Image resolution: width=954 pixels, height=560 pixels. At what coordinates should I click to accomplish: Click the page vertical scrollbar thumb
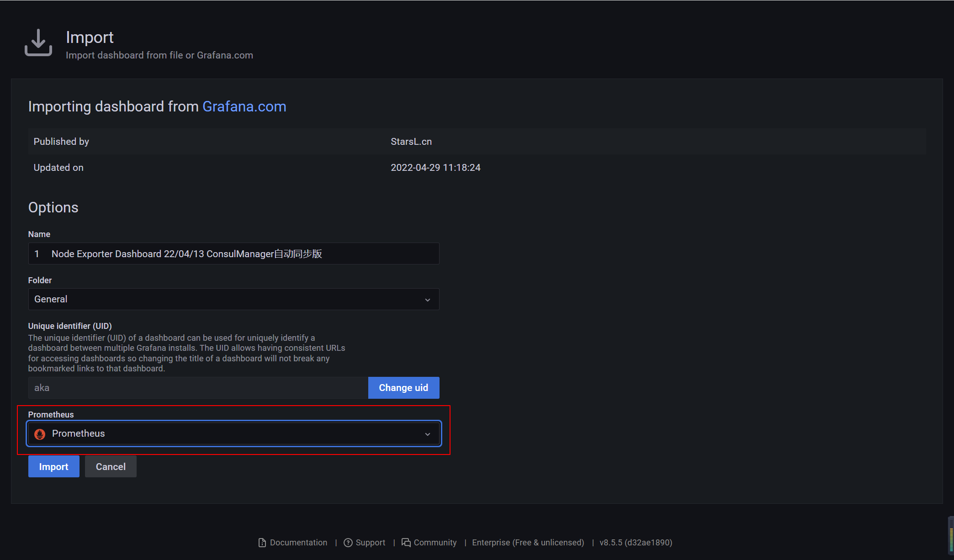pyautogui.click(x=951, y=535)
